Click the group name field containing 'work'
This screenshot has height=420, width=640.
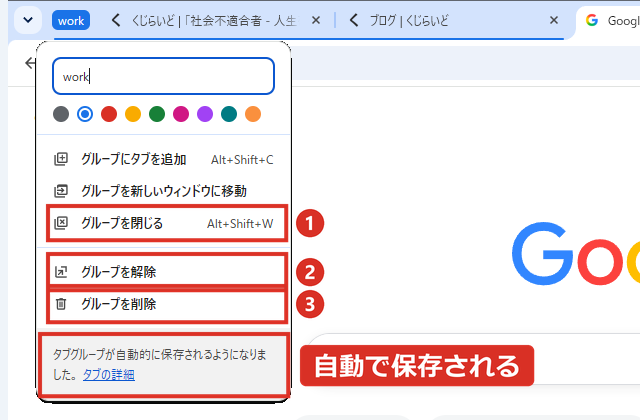(x=163, y=76)
